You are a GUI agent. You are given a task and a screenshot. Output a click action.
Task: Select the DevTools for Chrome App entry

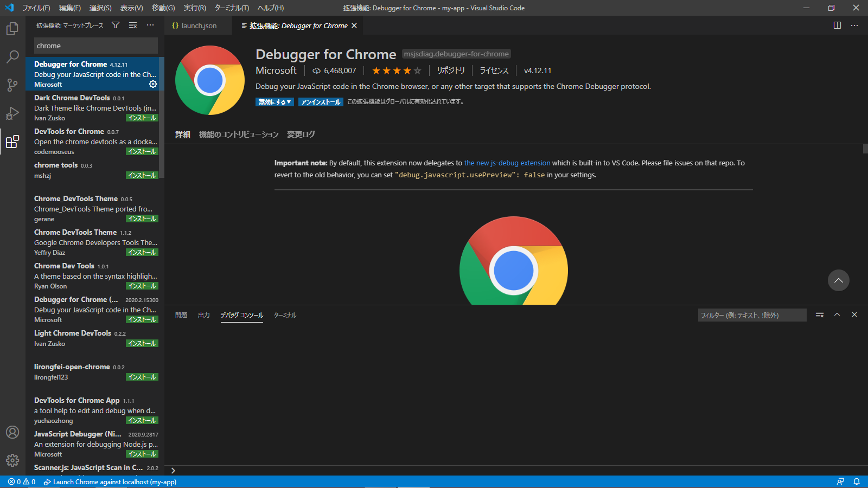tap(95, 410)
